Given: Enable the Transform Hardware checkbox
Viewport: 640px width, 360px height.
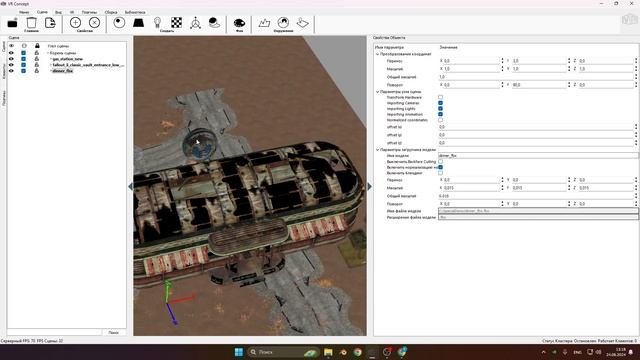Looking at the screenshot, I should click(x=440, y=97).
